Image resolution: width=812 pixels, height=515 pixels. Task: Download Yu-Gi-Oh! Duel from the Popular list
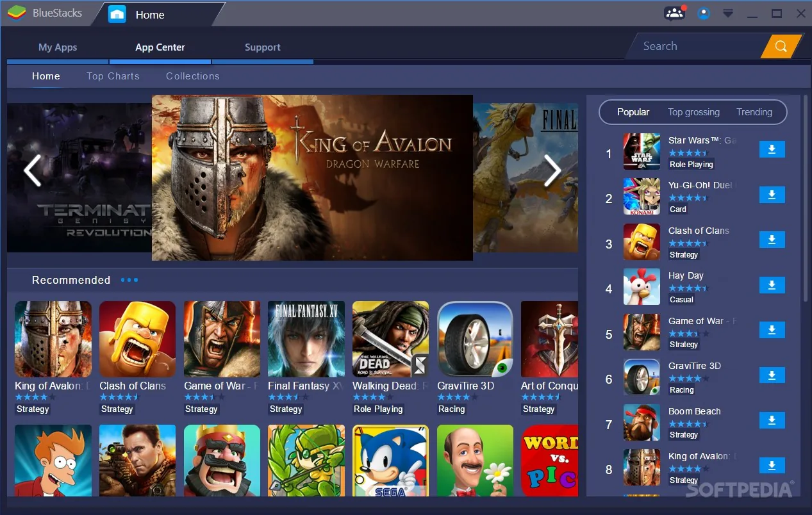(772, 195)
